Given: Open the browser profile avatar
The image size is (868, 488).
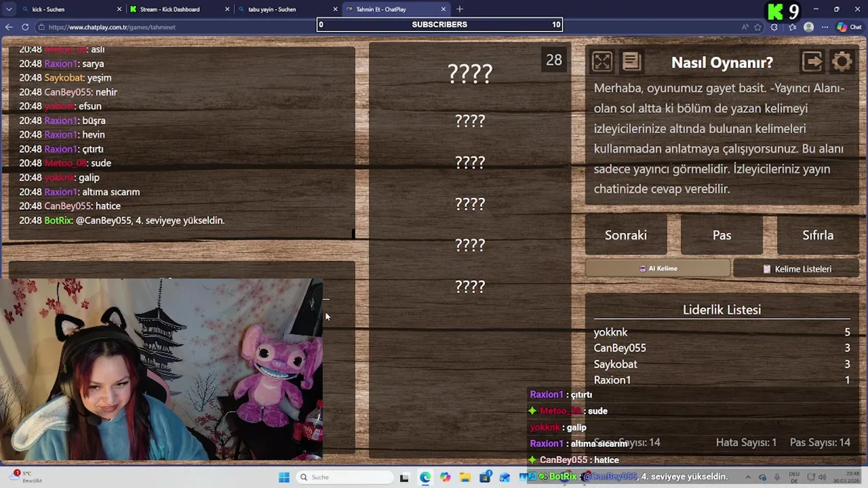Looking at the screenshot, I should click(x=808, y=27).
